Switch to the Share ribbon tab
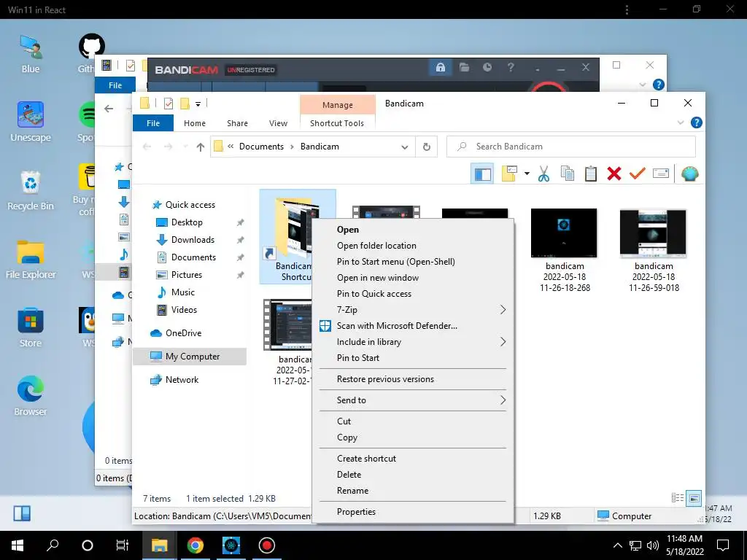Screen dimensions: 747x560 [237, 122]
